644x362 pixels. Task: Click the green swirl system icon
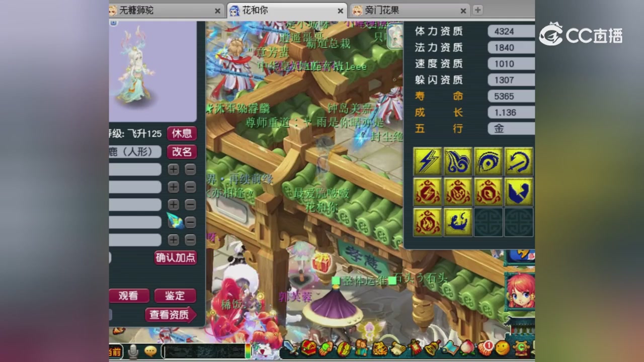click(x=521, y=348)
